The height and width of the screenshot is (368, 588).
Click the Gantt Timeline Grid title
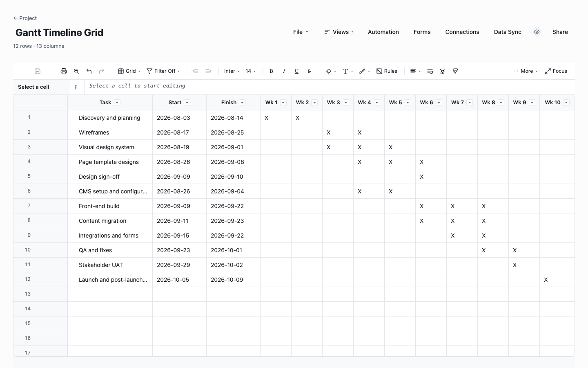tap(59, 33)
